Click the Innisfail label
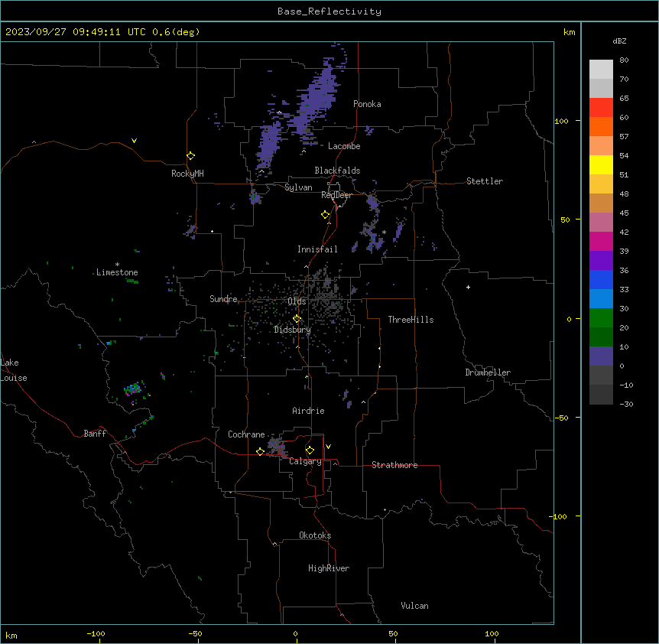This screenshot has height=644, width=659. coord(317,249)
